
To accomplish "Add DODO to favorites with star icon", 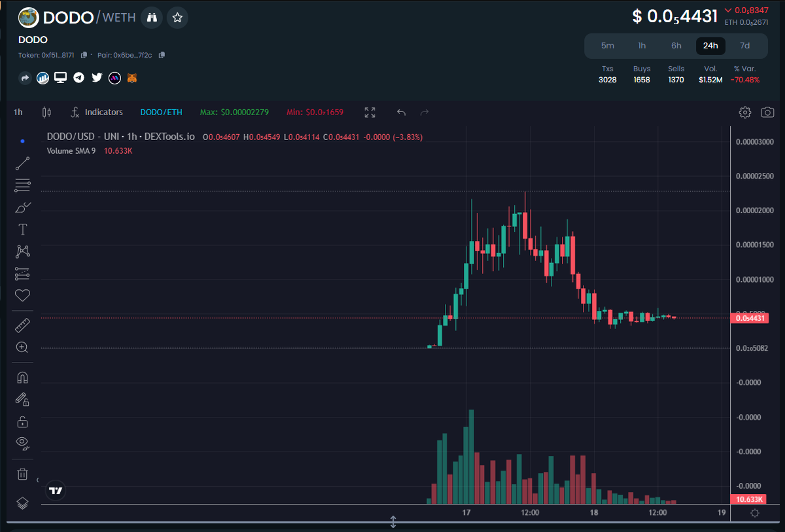I will point(177,18).
